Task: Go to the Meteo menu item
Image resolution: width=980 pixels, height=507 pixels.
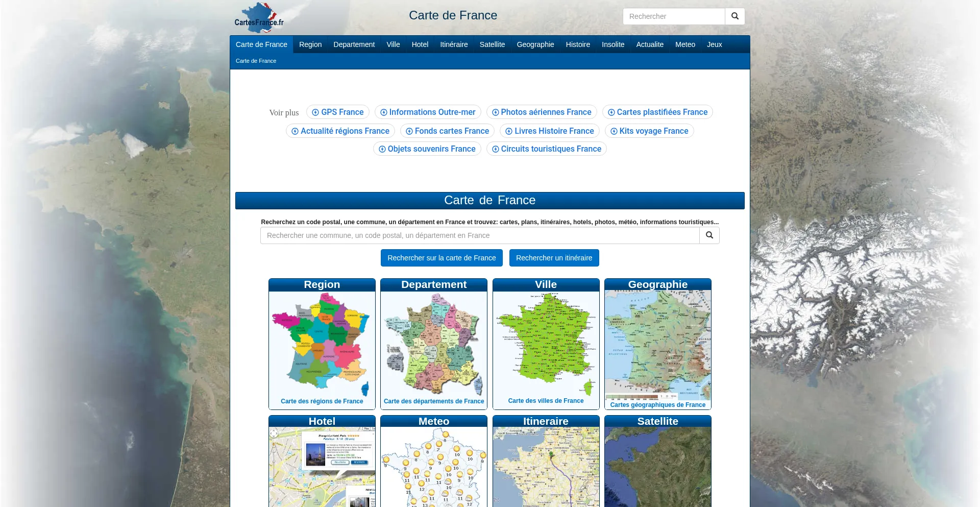Action: point(684,44)
